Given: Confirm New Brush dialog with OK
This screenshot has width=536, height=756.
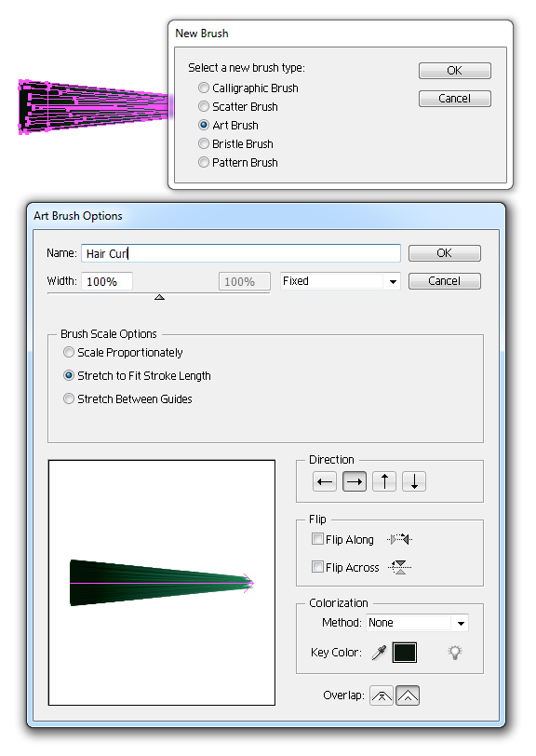Looking at the screenshot, I should (454, 71).
